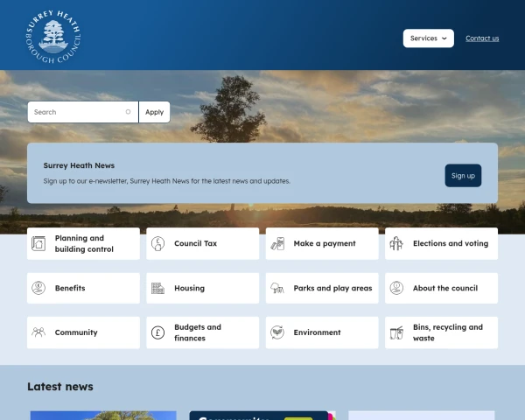Open the Planning and building control link
525x420 pixels.
pos(83,243)
